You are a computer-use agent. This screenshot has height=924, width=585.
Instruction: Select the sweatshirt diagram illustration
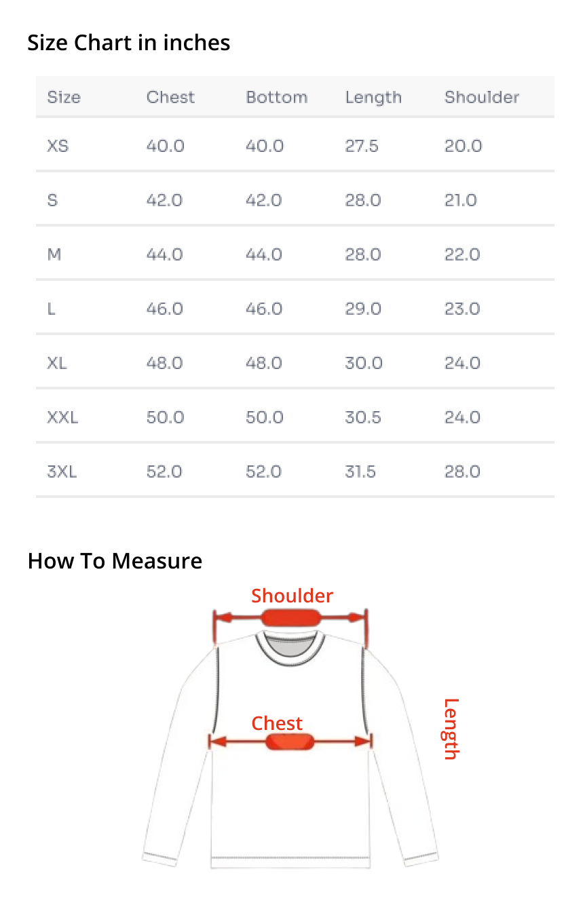tap(290, 748)
